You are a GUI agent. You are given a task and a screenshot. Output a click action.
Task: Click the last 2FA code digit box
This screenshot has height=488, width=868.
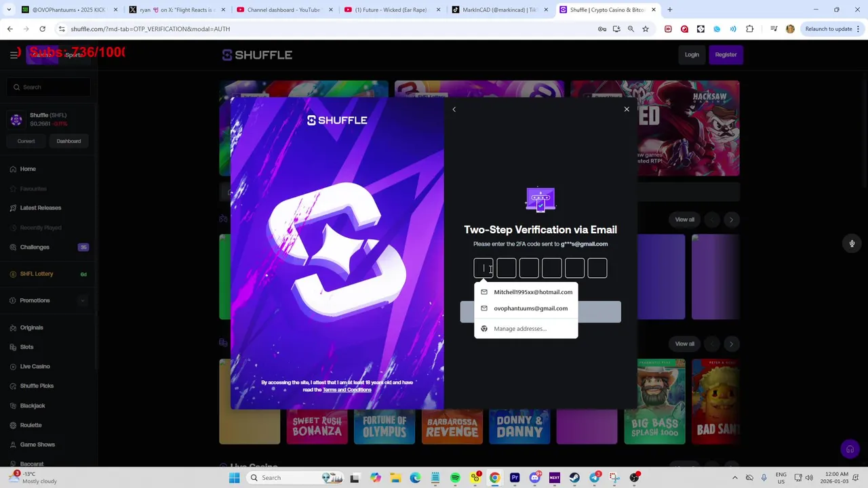click(597, 268)
